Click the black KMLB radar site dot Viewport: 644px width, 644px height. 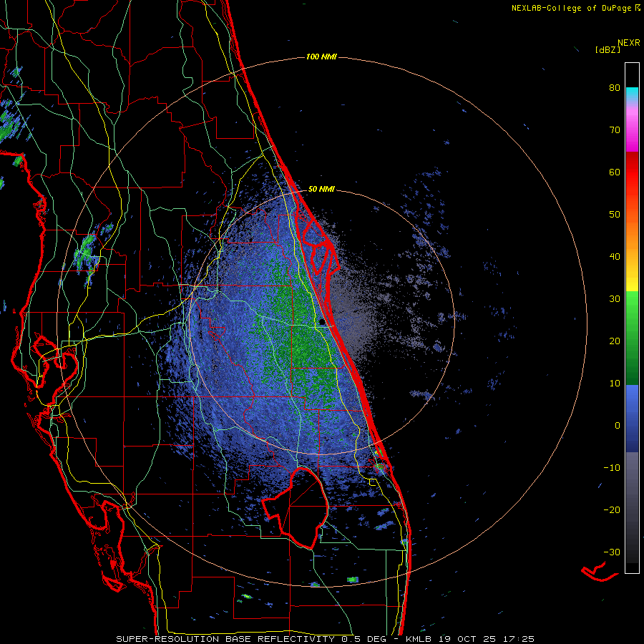[x=322, y=323]
